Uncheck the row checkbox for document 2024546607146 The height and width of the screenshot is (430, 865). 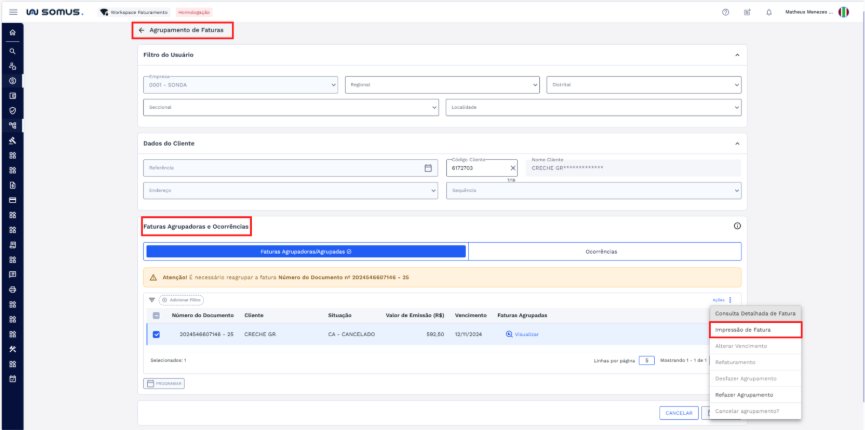point(156,334)
